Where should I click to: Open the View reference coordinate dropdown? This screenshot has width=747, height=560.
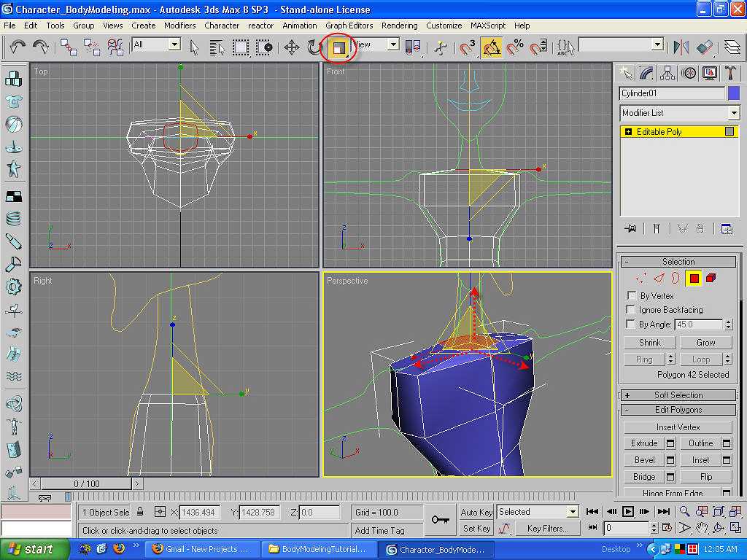click(x=376, y=44)
